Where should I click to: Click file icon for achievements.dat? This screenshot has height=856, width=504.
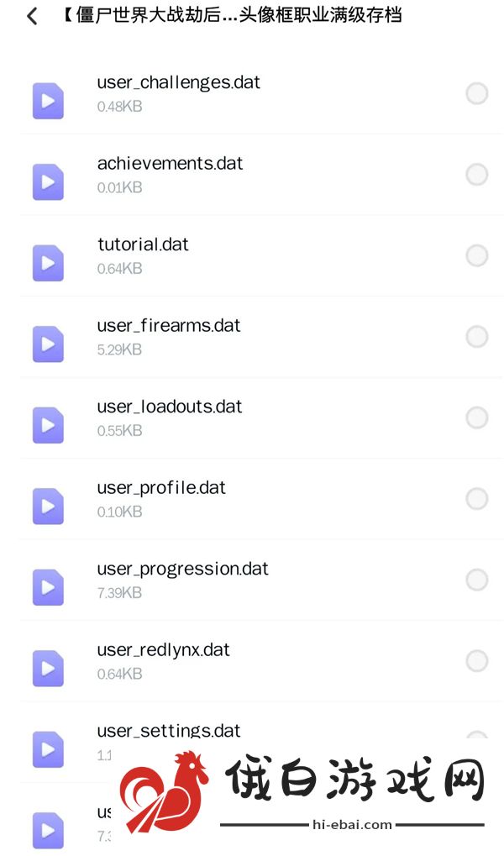click(48, 181)
